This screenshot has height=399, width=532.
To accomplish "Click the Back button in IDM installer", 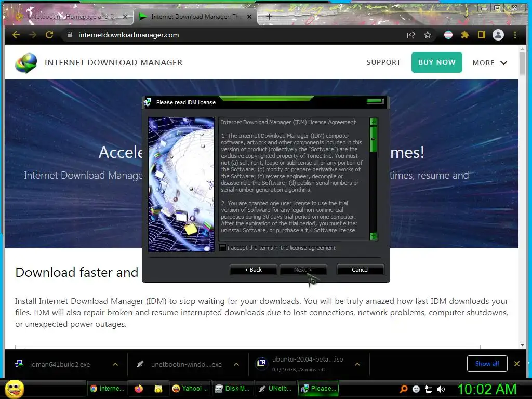I will pos(253,270).
